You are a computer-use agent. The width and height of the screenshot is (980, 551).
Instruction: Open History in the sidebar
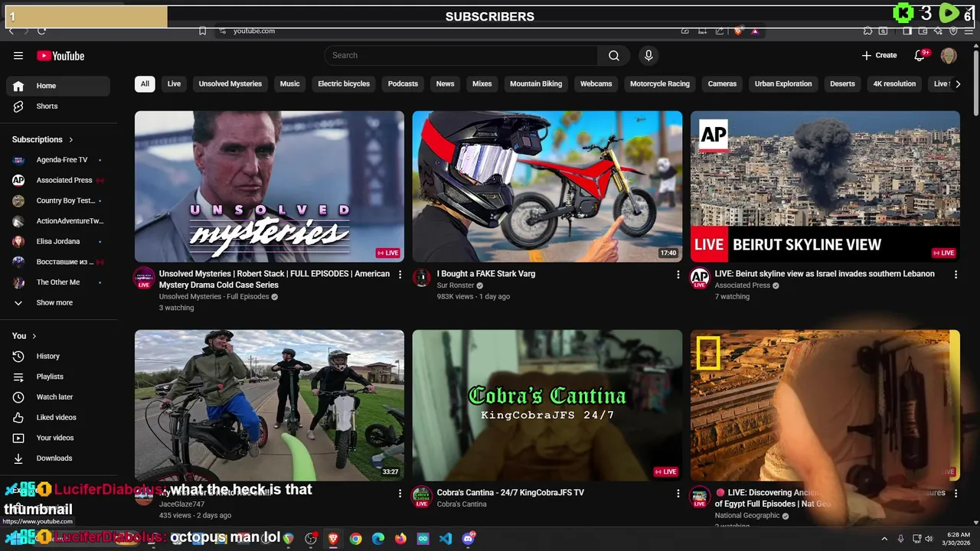[x=58, y=356]
